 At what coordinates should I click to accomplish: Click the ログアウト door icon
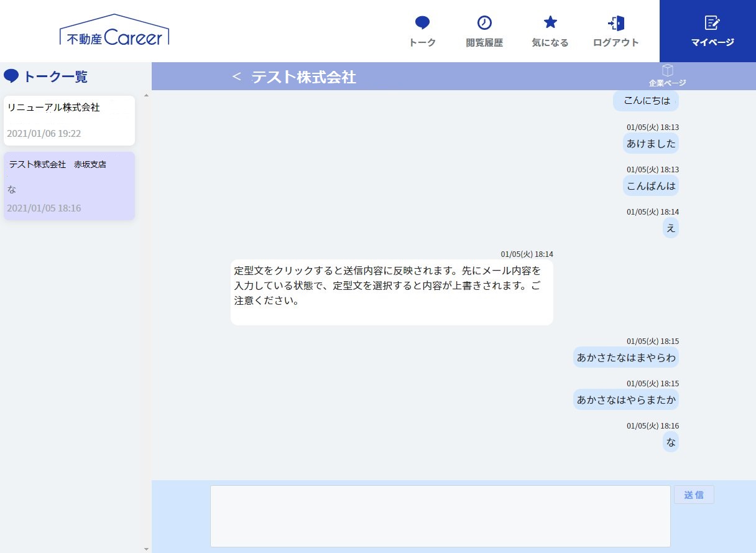coord(615,22)
